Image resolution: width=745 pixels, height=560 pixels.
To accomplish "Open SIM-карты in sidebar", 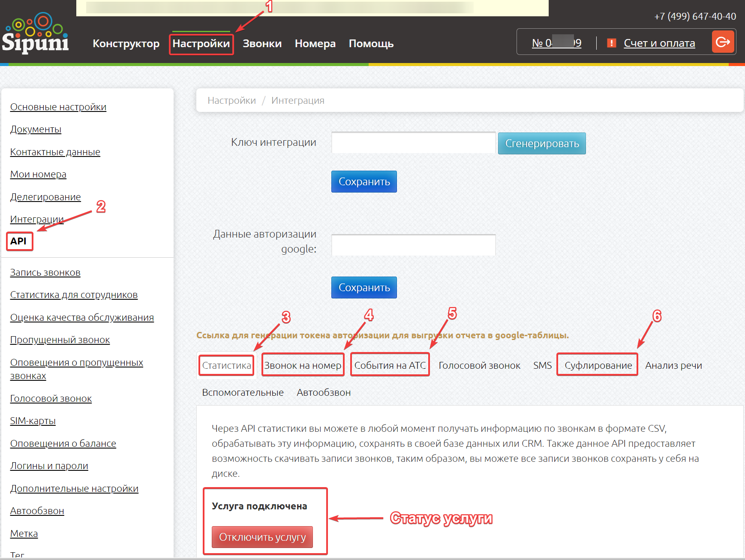I will pyautogui.click(x=33, y=421).
